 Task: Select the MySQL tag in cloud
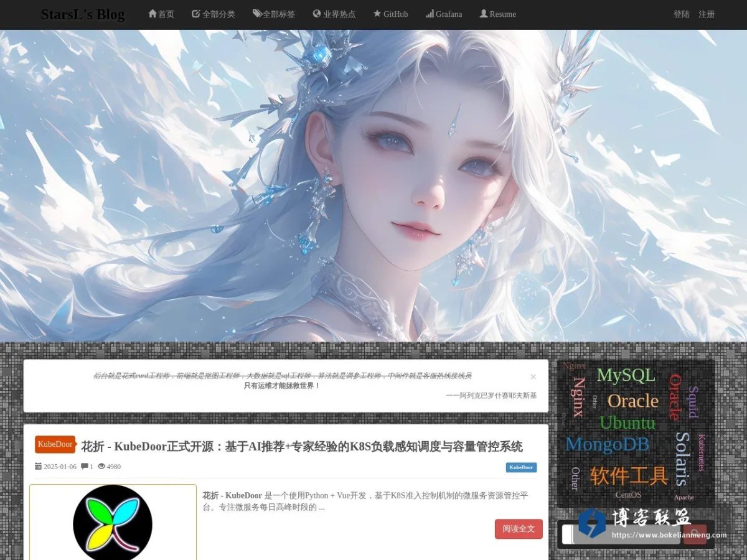626,375
